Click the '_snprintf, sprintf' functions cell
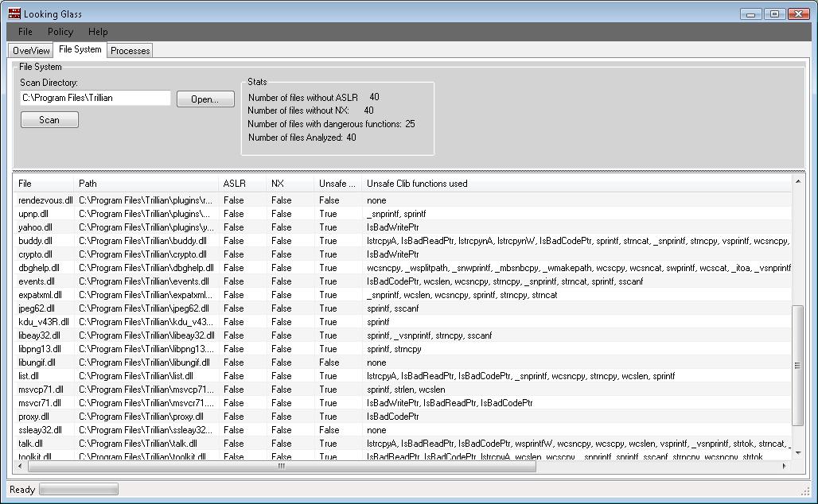Screen dimensions: 818x504 point(396,214)
